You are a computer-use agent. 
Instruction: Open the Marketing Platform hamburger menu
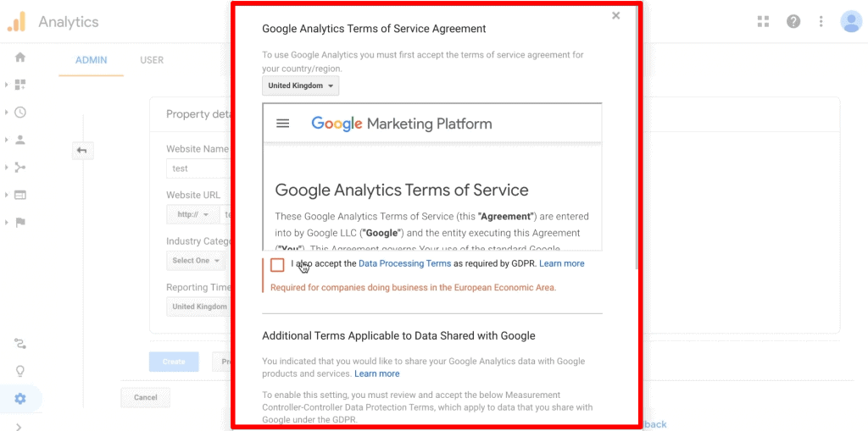tap(283, 124)
